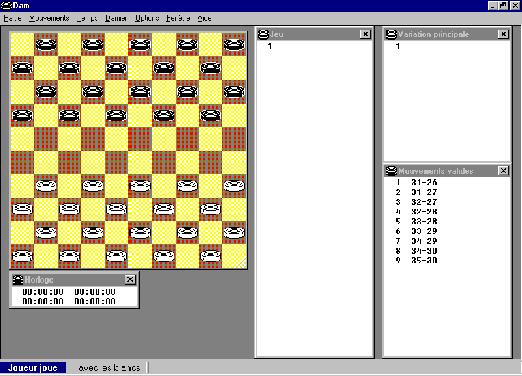Open the Options menu

147,18
